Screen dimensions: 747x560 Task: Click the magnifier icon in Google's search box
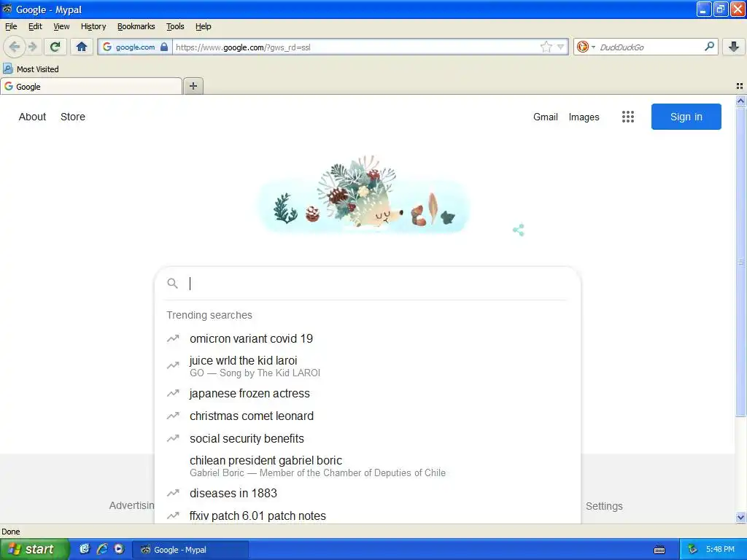click(x=172, y=284)
